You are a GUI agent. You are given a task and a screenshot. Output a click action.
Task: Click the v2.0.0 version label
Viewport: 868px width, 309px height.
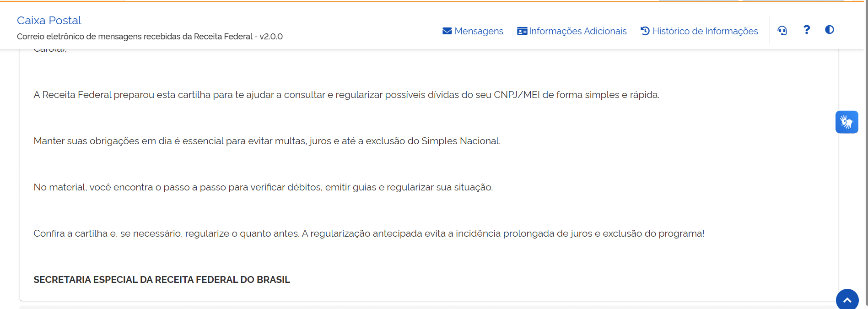[271, 37]
